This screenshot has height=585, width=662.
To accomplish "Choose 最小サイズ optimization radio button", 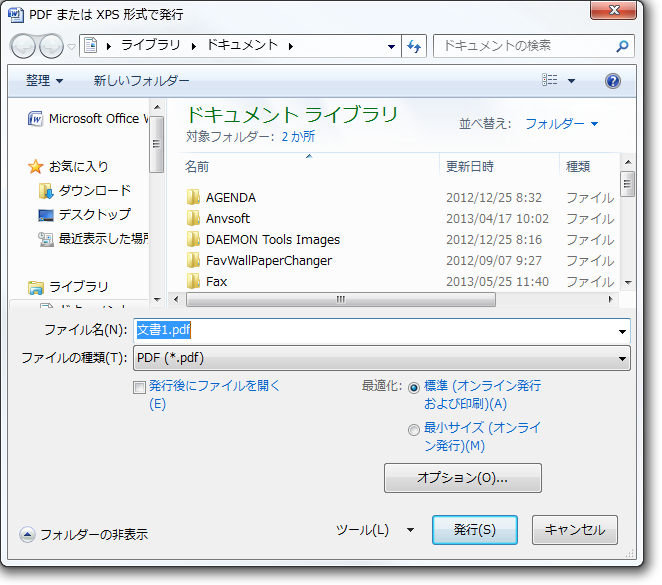I will coord(414,430).
